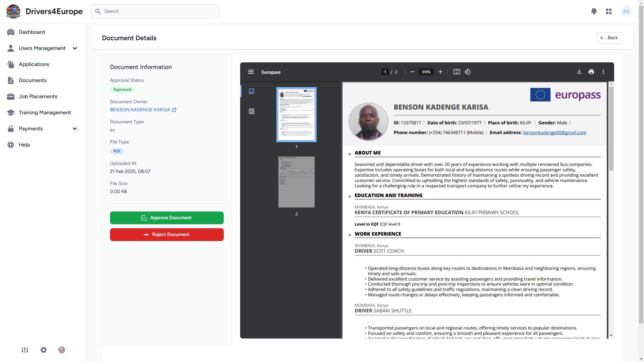Open owner profile external link icon
The width and height of the screenshot is (644, 362).
point(174,110)
